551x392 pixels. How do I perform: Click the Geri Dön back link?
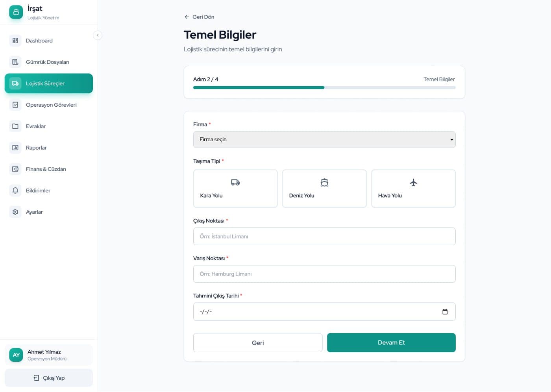click(199, 17)
